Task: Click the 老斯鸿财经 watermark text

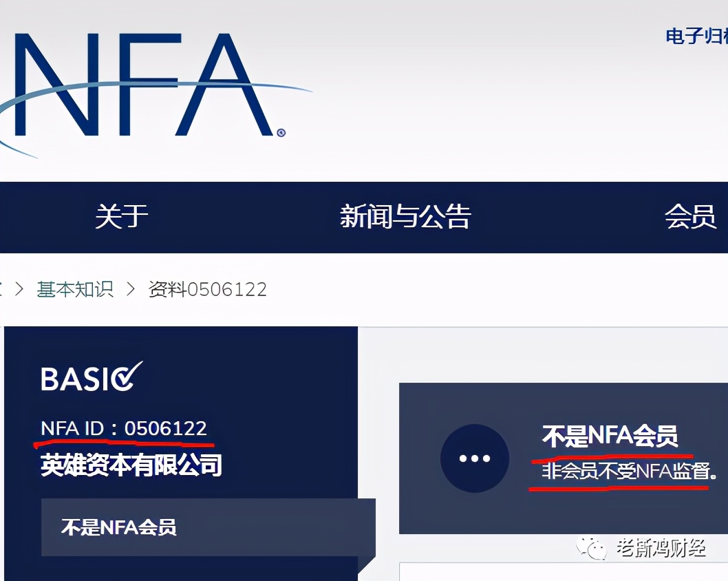Action: coord(661,549)
